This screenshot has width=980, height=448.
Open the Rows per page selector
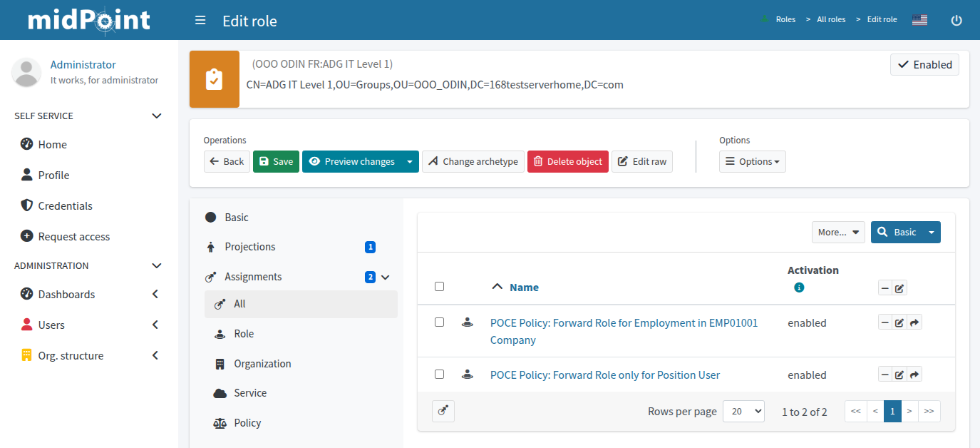743,411
